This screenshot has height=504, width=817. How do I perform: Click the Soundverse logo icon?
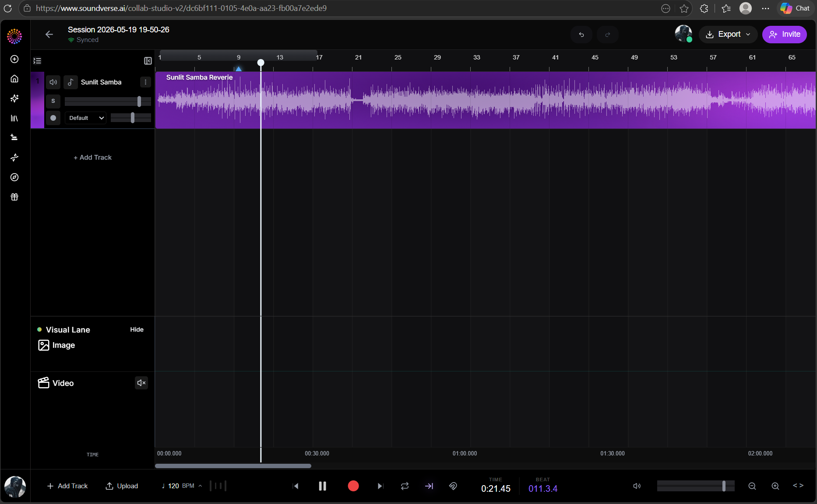(x=14, y=36)
